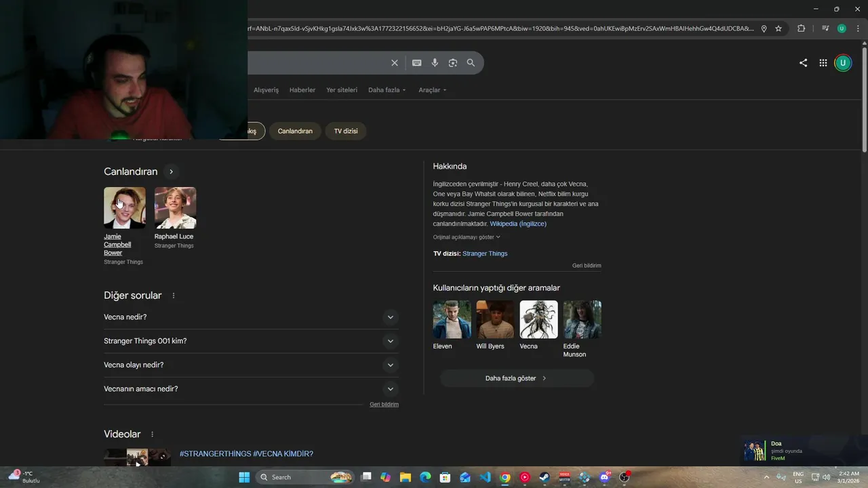Click the magnifier search submit icon
This screenshot has height=488, width=868.
[x=471, y=63]
